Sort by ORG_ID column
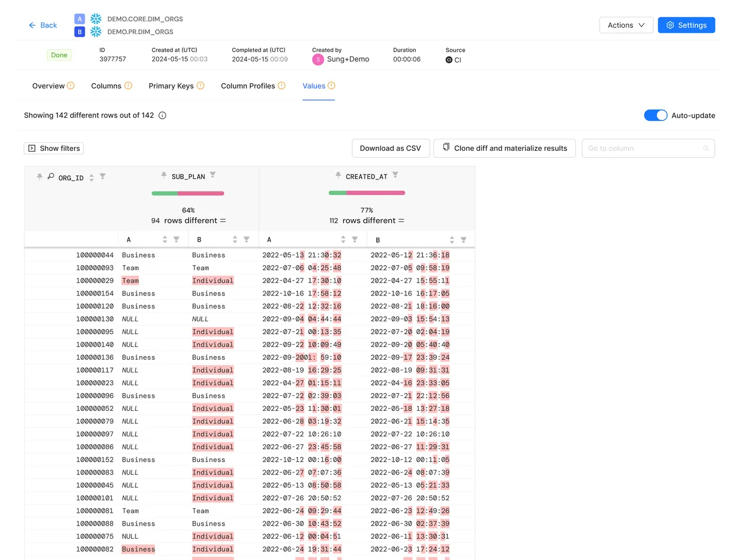The width and height of the screenshot is (735, 560). [x=91, y=178]
